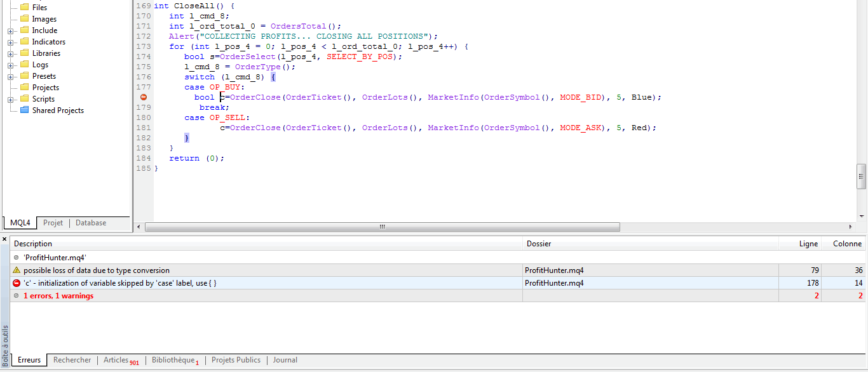Close the toolbox panel with the X
The image size is (868, 372).
point(4,239)
